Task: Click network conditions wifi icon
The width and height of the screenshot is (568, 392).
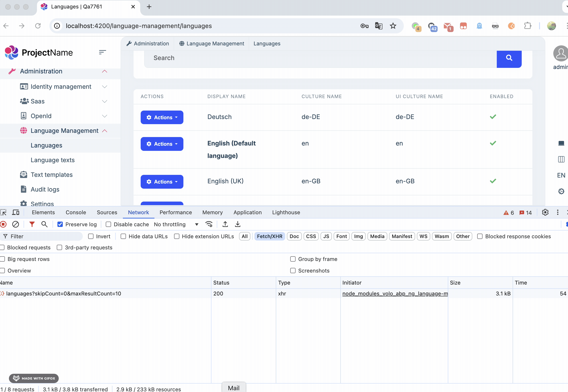Action: (x=209, y=224)
